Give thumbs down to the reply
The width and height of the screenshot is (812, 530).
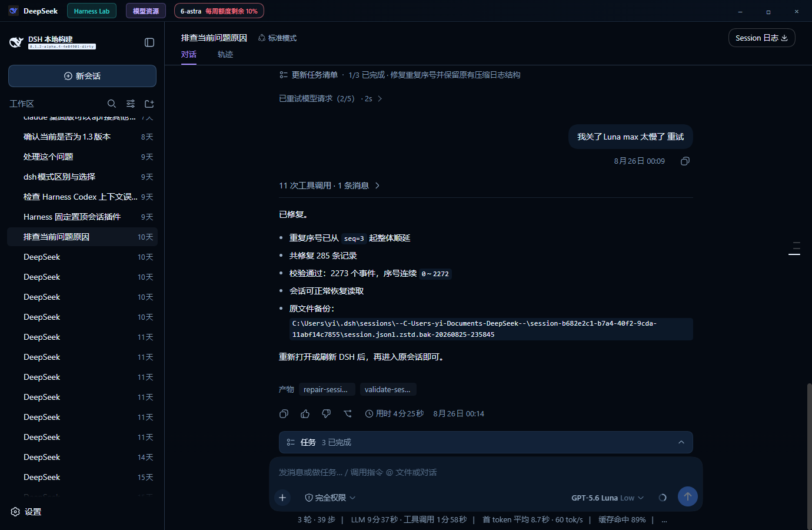coord(326,414)
